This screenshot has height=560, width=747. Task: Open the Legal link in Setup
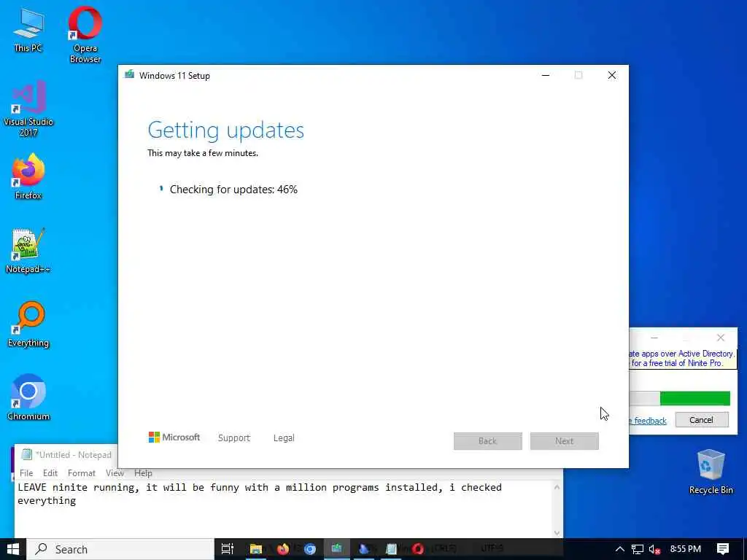(284, 437)
